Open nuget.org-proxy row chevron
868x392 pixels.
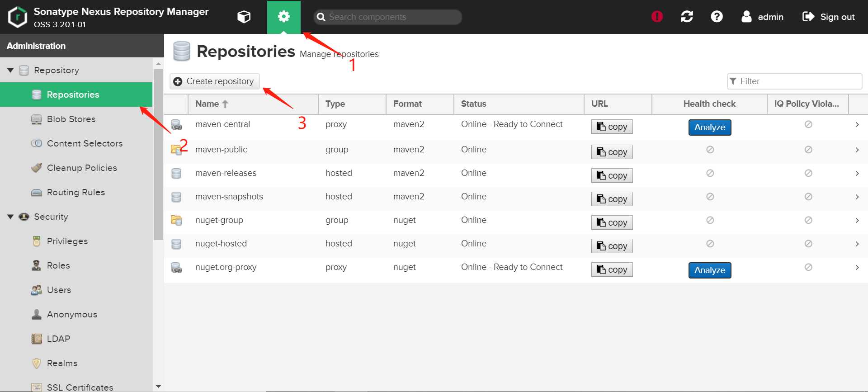(x=857, y=267)
